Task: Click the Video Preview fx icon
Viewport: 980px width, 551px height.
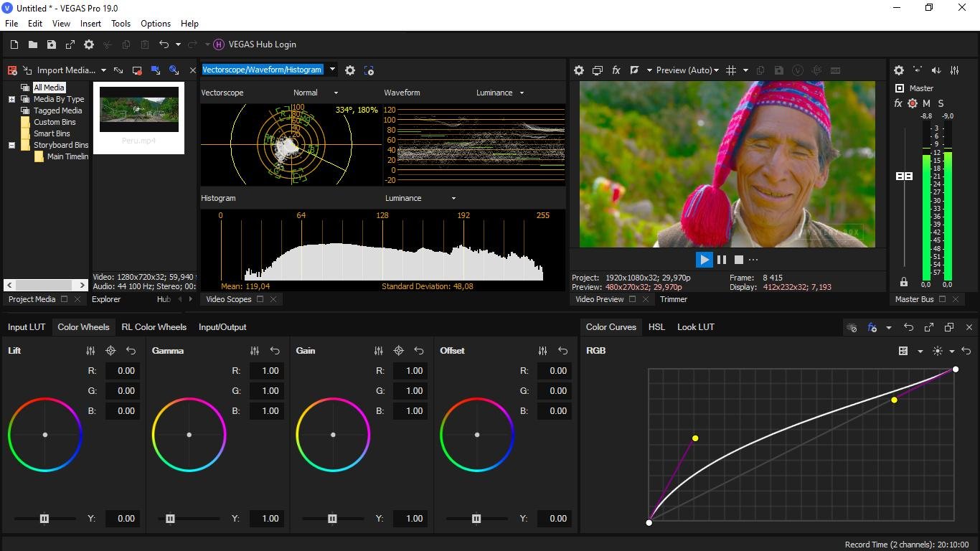Action: click(616, 70)
